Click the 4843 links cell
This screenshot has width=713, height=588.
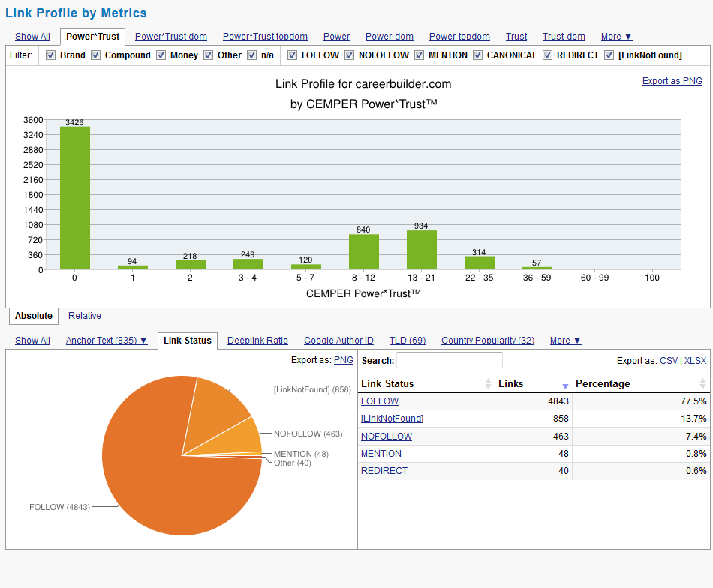click(x=533, y=401)
